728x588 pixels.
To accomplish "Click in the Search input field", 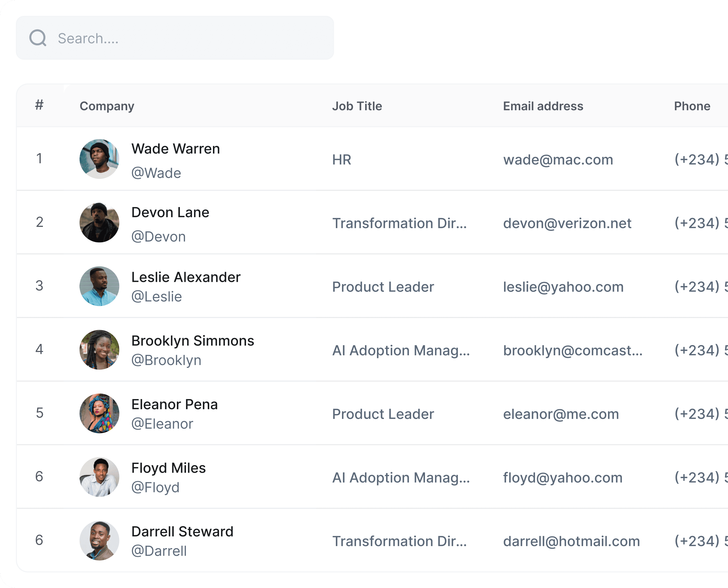I will (190, 38).
